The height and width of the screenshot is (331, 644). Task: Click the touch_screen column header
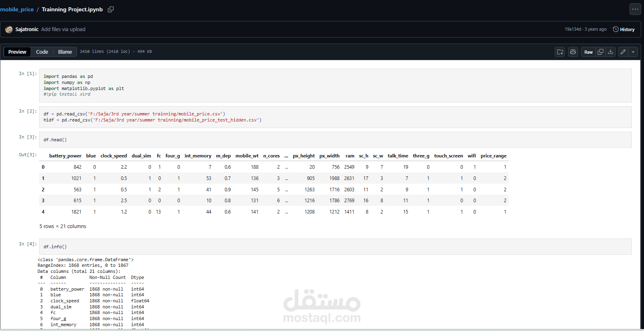tap(448, 156)
